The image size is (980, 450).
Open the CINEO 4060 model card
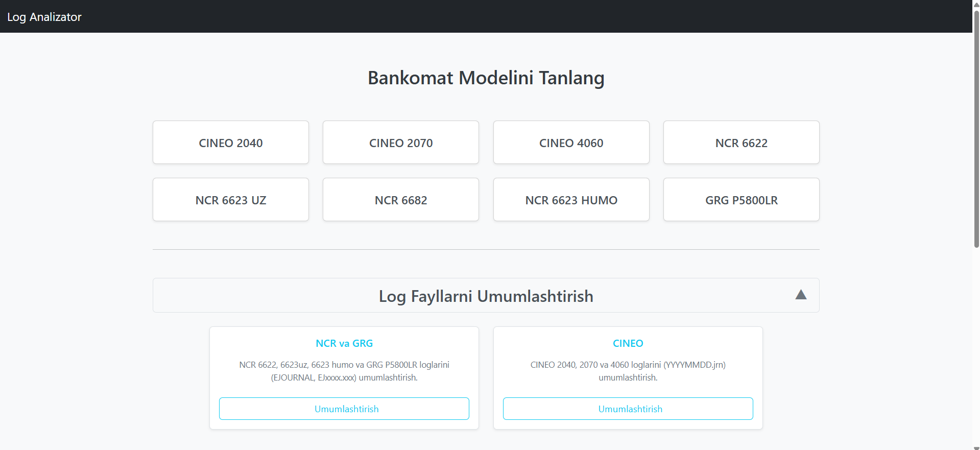click(x=571, y=143)
